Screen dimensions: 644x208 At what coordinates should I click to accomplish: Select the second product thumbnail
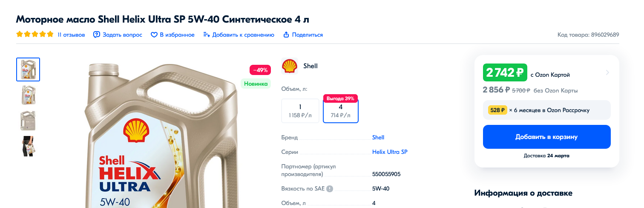(28, 95)
